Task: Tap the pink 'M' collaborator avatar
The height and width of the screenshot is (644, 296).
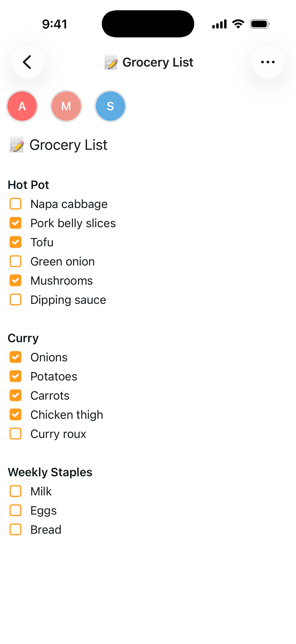Action: (x=66, y=106)
